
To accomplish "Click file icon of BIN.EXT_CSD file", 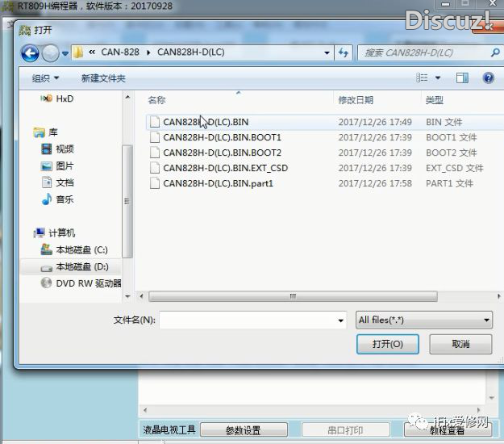I will [x=155, y=168].
